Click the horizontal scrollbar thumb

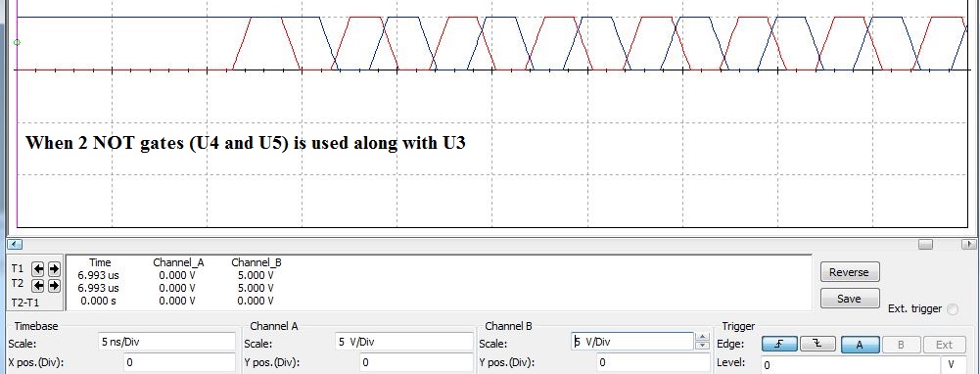925,244
